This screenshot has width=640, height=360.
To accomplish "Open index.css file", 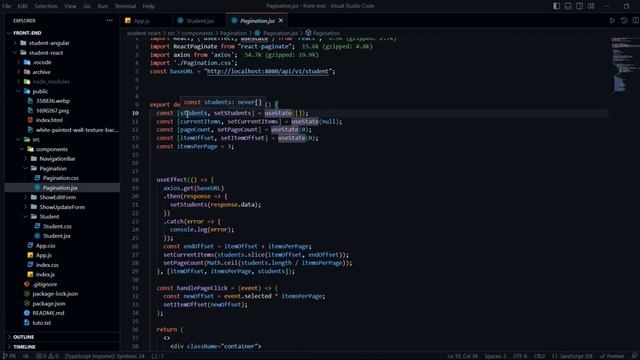I will click(47, 265).
